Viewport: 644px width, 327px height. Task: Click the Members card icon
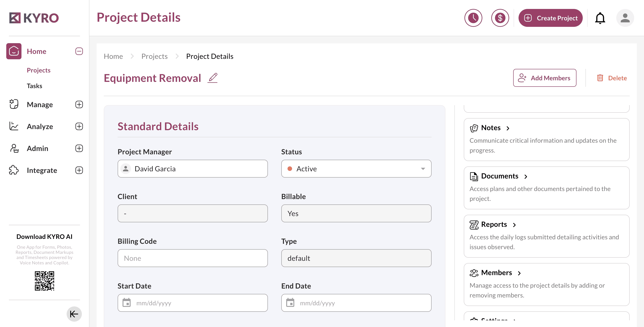(x=474, y=273)
